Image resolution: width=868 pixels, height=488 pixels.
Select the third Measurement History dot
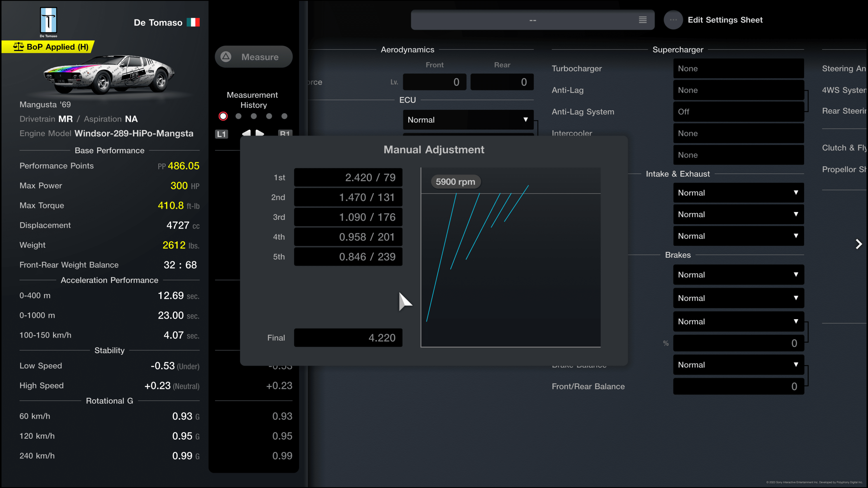click(254, 116)
